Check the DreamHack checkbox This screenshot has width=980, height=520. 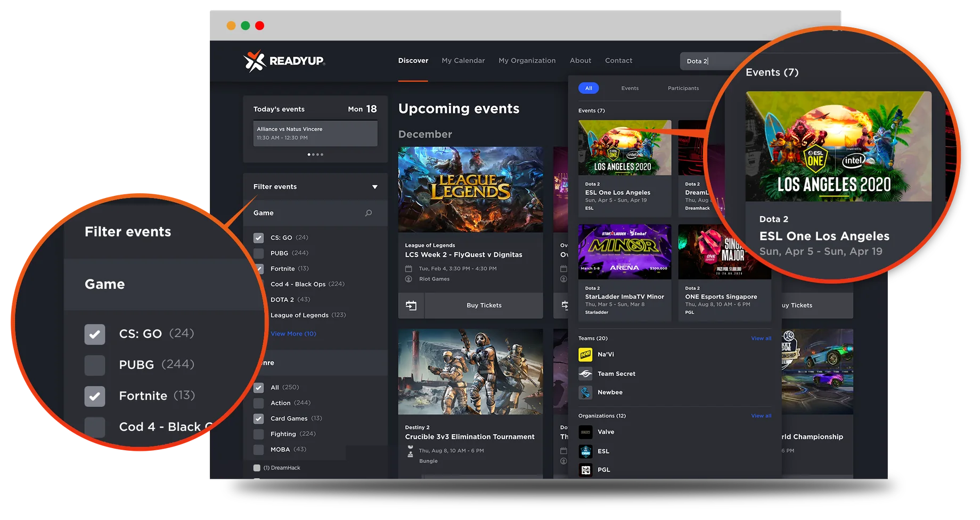pos(257,468)
